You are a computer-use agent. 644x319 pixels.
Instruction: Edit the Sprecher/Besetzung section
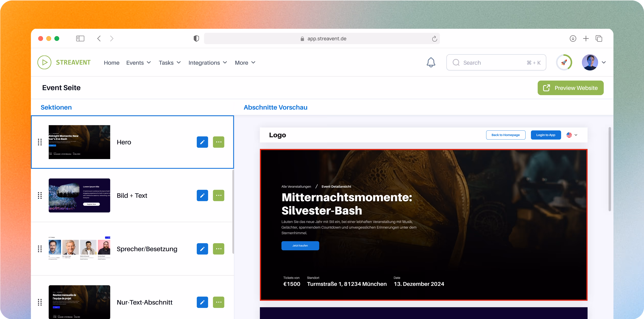[202, 249]
